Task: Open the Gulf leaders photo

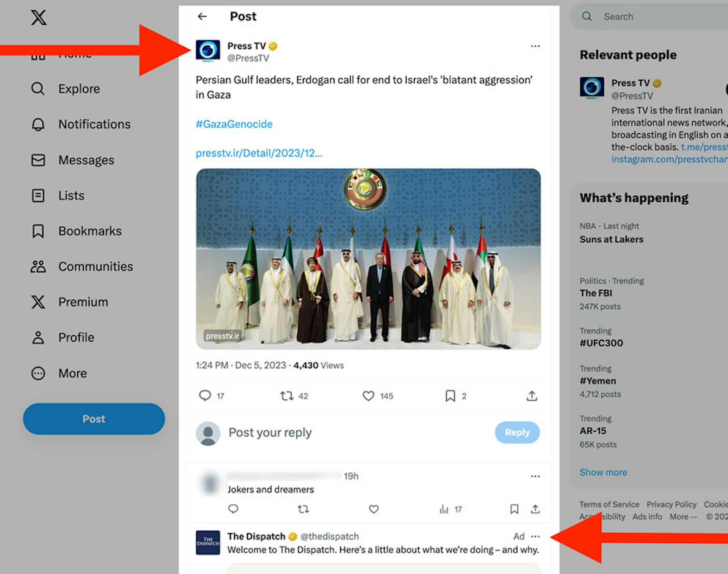Action: (x=368, y=259)
